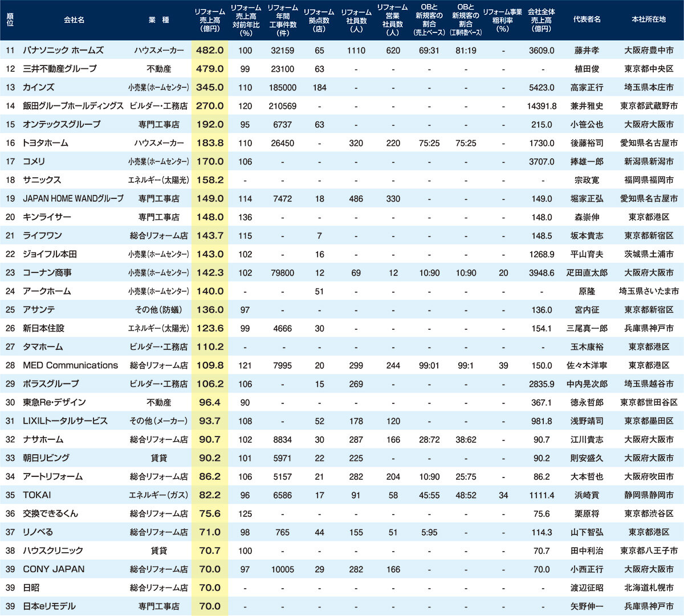This screenshot has width=684, height=616.
Task: Click the 新日本住設 company name
Action: click(43, 328)
